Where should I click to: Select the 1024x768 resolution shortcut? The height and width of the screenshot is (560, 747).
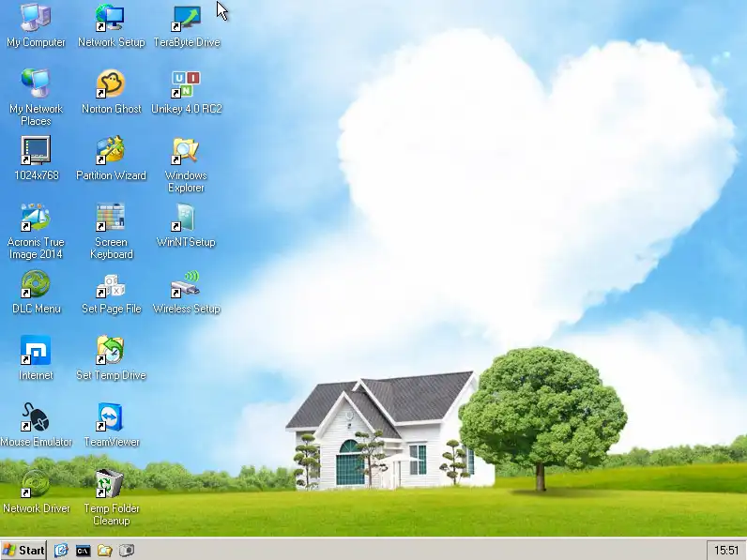pos(36,151)
